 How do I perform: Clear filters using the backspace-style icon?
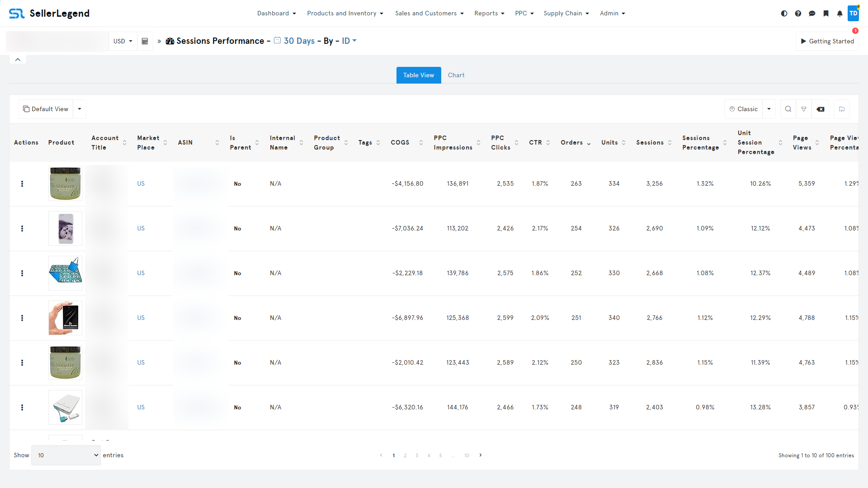[x=821, y=109]
